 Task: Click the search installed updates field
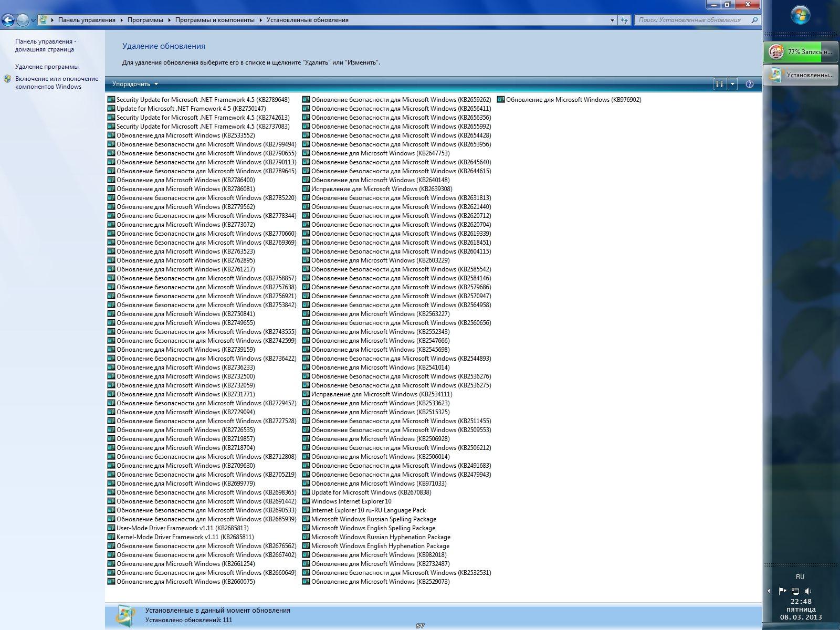tap(692, 20)
